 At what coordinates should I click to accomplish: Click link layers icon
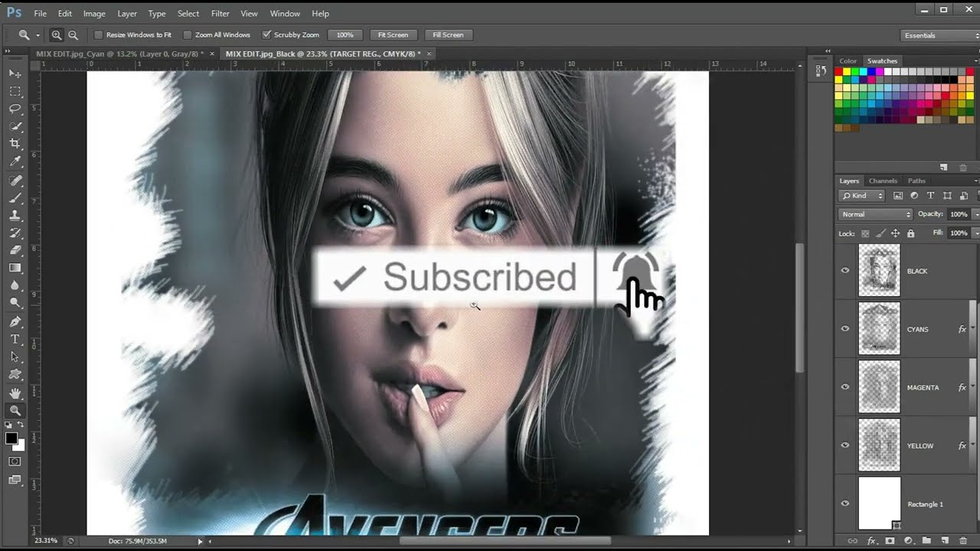pos(853,541)
